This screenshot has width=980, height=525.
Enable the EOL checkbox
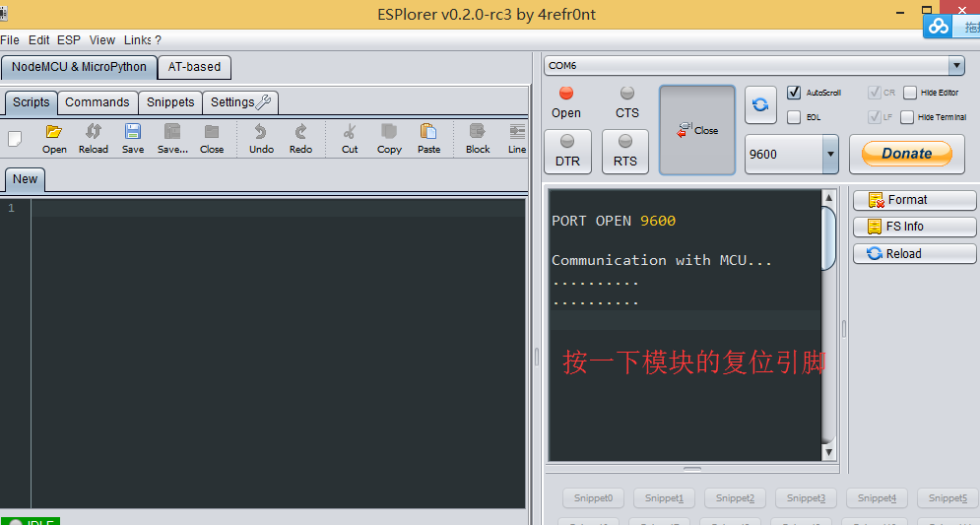coord(794,117)
